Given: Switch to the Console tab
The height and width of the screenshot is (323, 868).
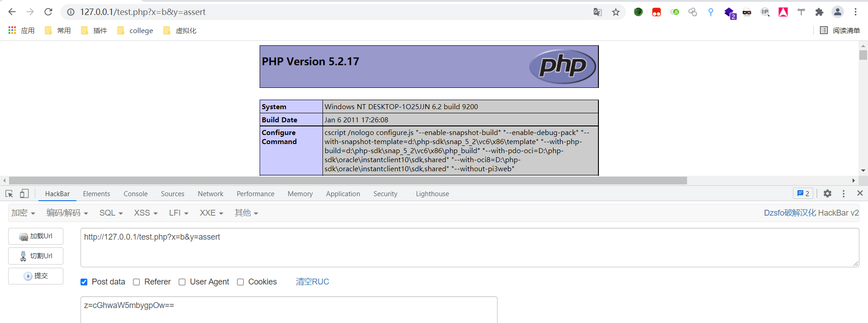Looking at the screenshot, I should point(136,194).
